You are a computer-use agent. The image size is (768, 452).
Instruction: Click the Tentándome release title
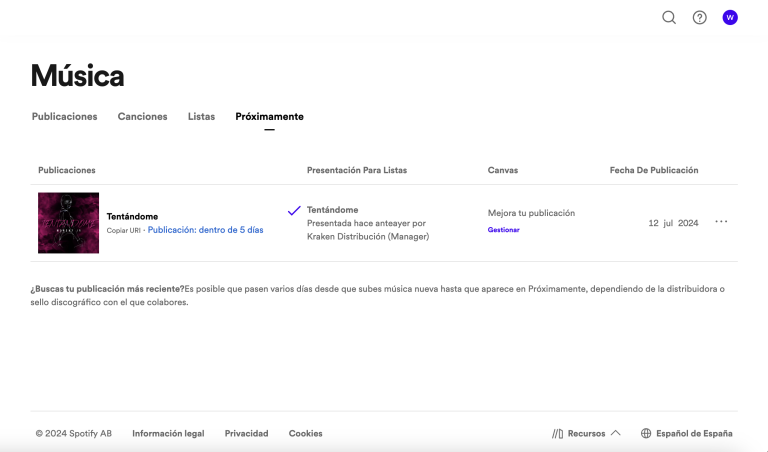[132, 216]
